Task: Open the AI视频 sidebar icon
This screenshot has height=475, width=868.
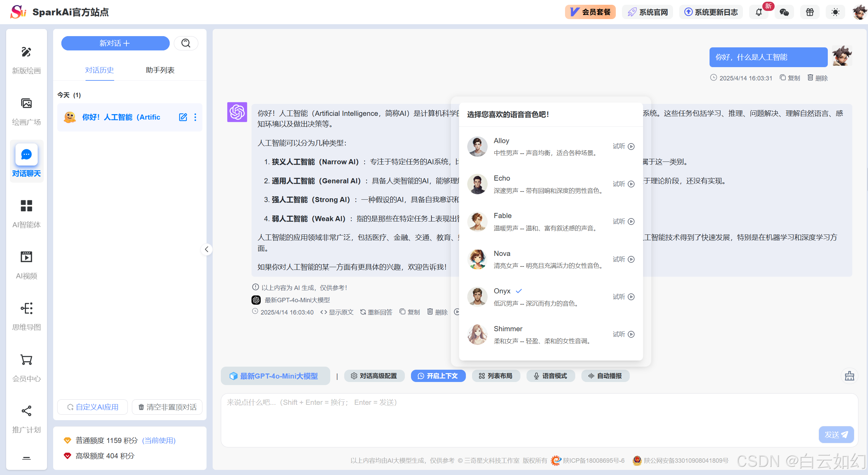Action: tap(26, 257)
